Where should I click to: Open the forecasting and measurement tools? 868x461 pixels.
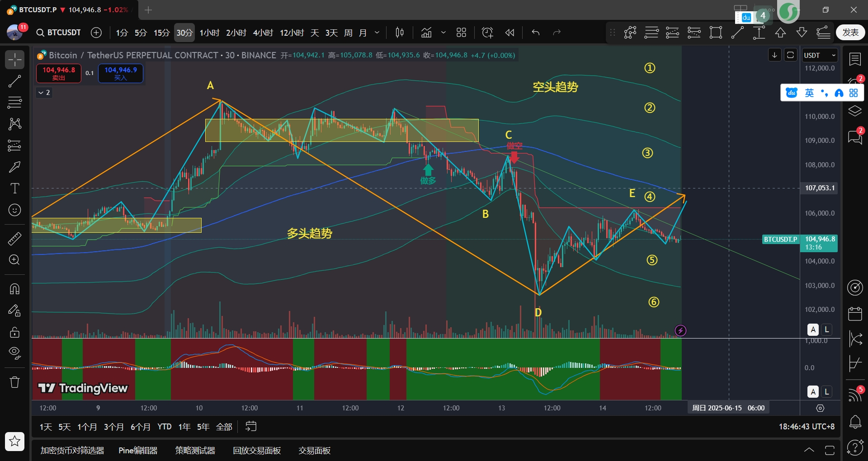[x=14, y=146]
